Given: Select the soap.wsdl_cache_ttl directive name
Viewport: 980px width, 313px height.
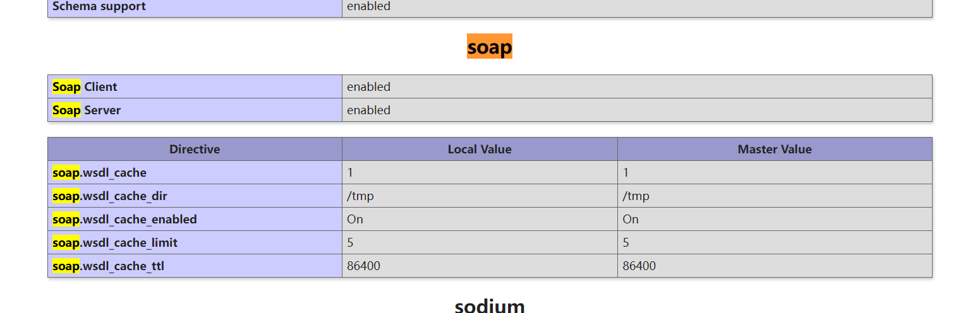Looking at the screenshot, I should (108, 266).
